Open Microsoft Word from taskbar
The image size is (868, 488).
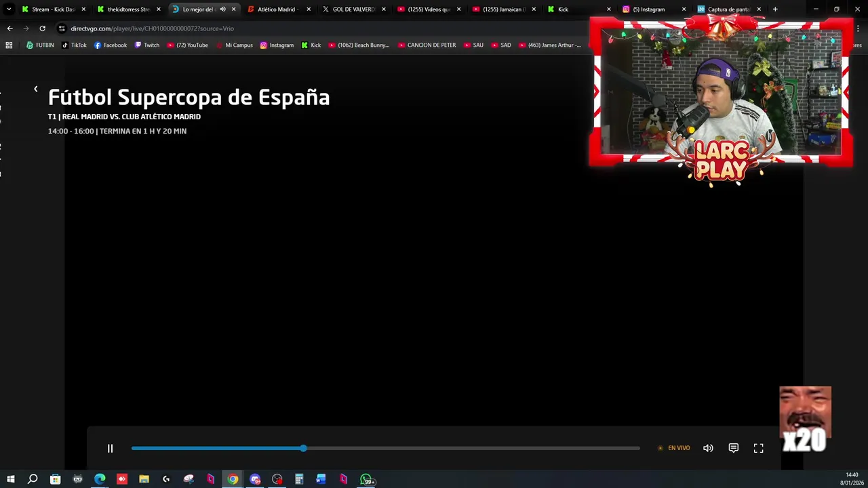coord(321,479)
